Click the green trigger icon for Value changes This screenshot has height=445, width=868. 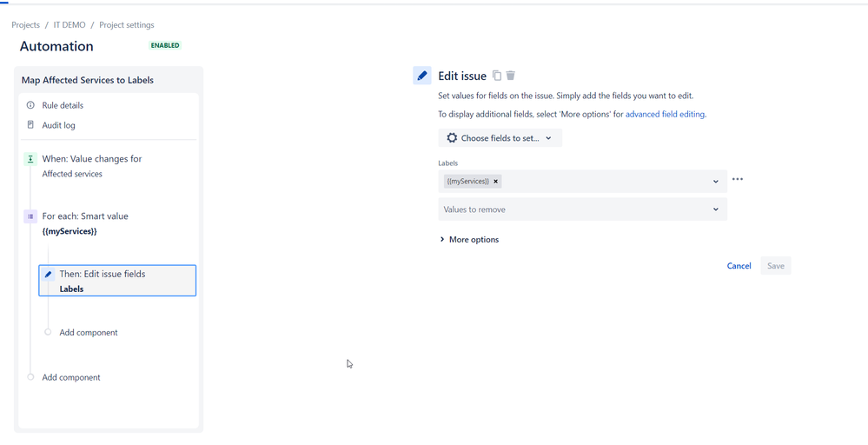coord(30,159)
